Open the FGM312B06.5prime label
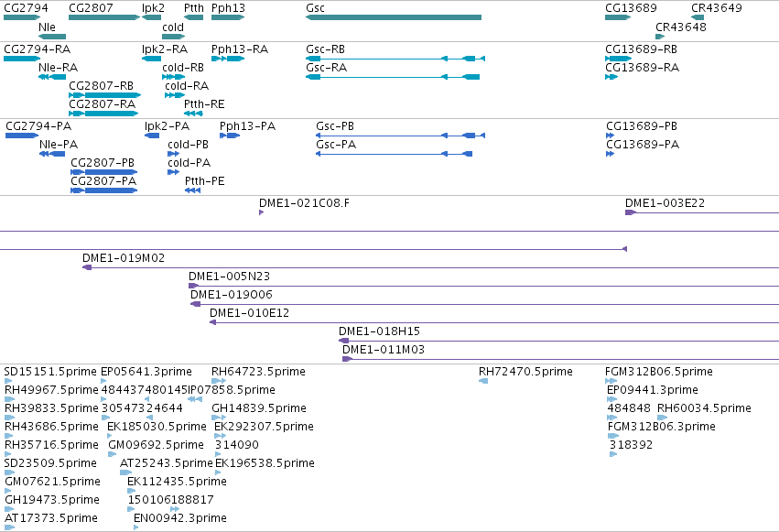This screenshot has width=779, height=532. 659,372
